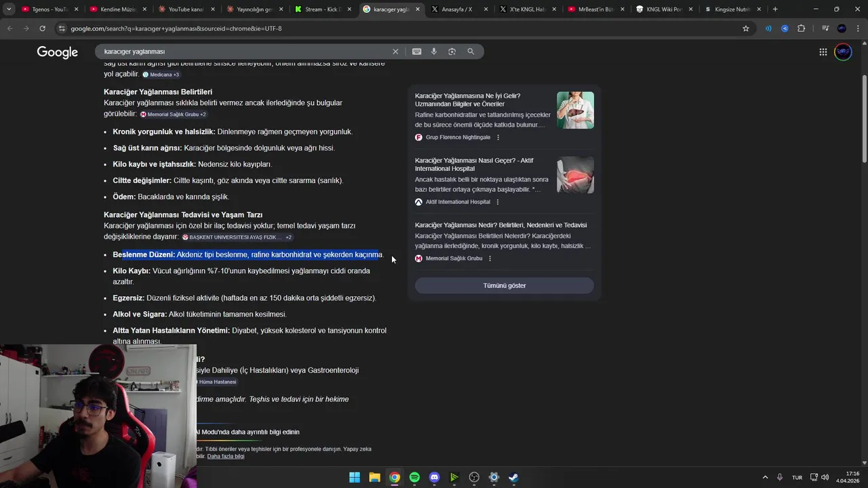Switch to the MrBeast'in Büt tab

coord(596,9)
